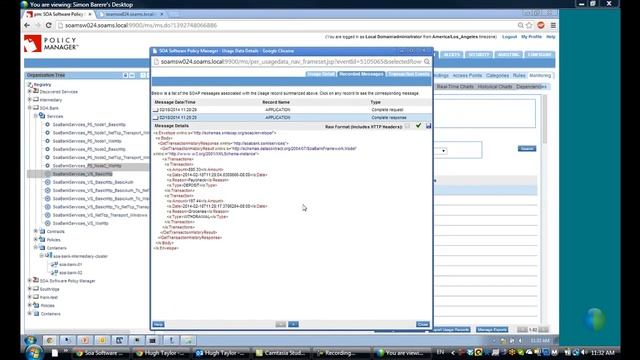The width and height of the screenshot is (640, 360).
Task: Open Monitoring tab in main window
Action: pos(540,76)
